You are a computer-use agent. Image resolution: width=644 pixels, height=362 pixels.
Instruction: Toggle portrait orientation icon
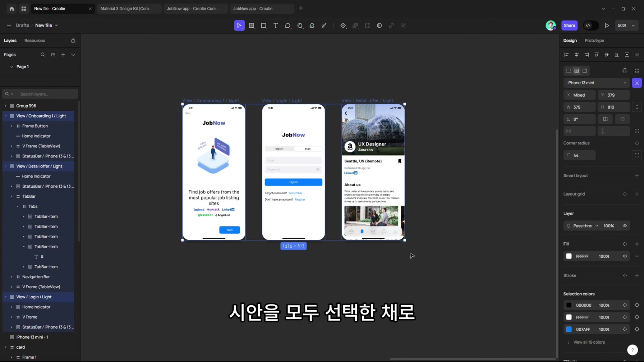tap(625, 71)
